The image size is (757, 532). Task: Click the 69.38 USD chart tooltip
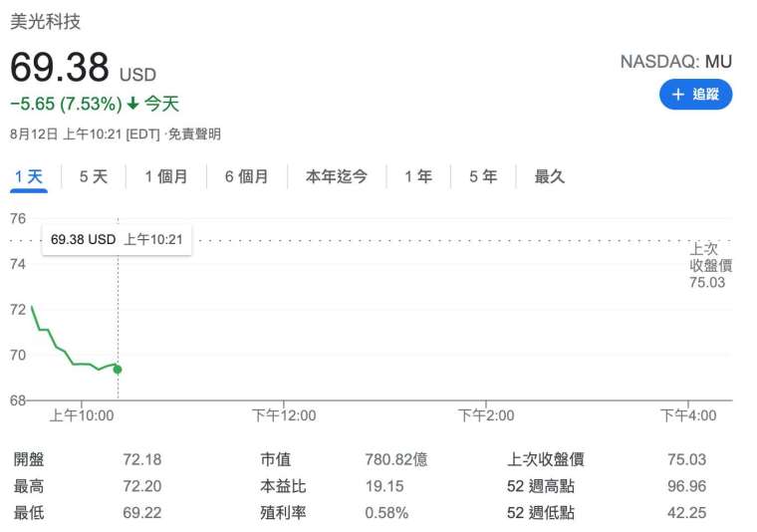[117, 239]
